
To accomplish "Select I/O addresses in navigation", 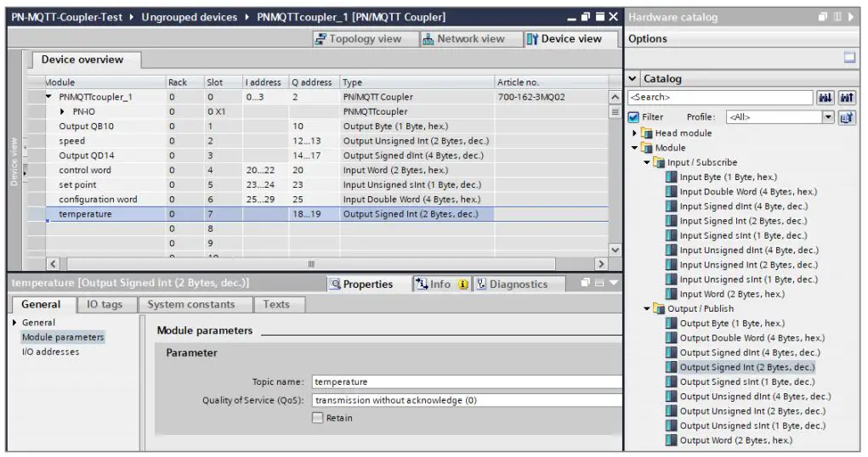I will tap(50, 352).
